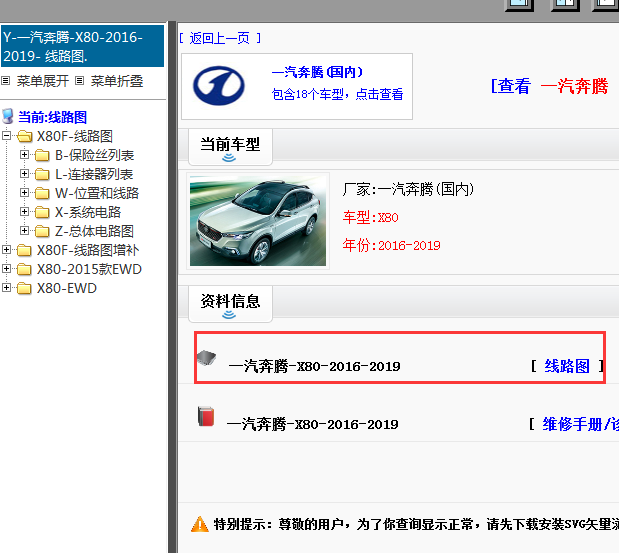Click the icon next to 菜单折叠
The width and height of the screenshot is (619, 553).
tap(80, 81)
